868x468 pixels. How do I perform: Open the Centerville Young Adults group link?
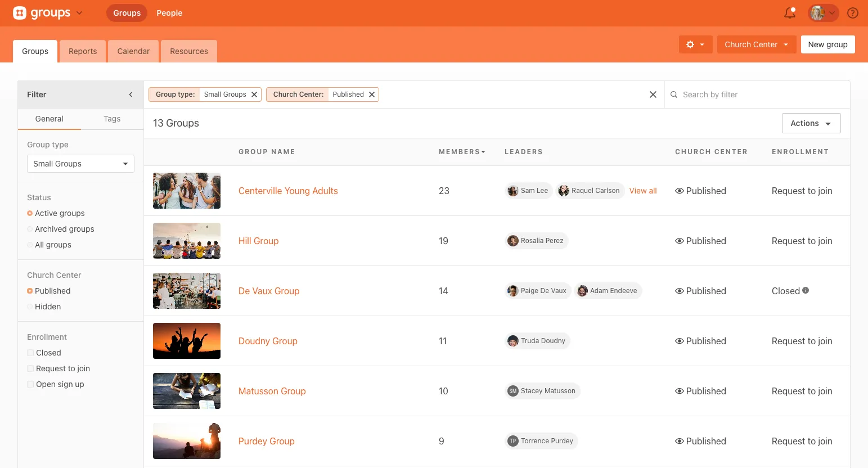(288, 191)
